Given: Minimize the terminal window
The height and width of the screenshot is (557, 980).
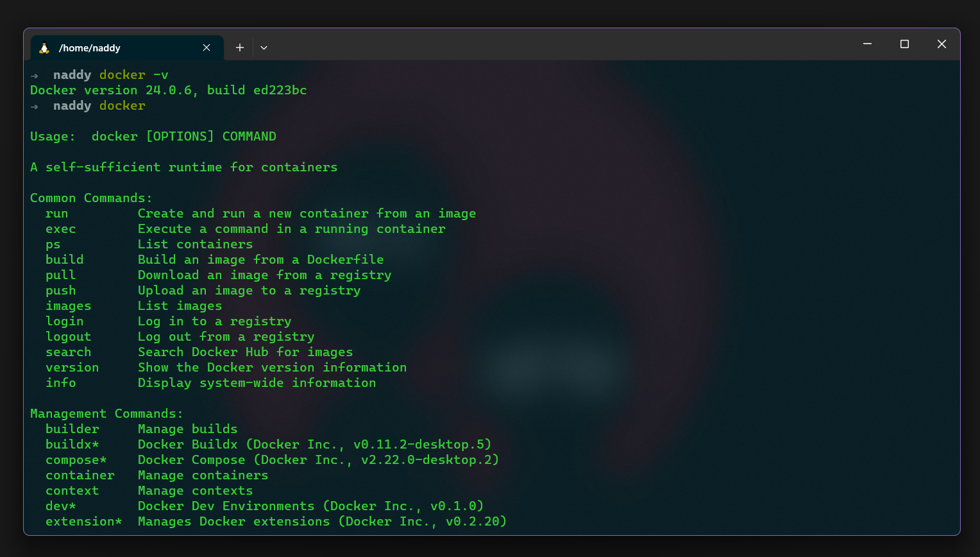Looking at the screenshot, I should [x=867, y=44].
